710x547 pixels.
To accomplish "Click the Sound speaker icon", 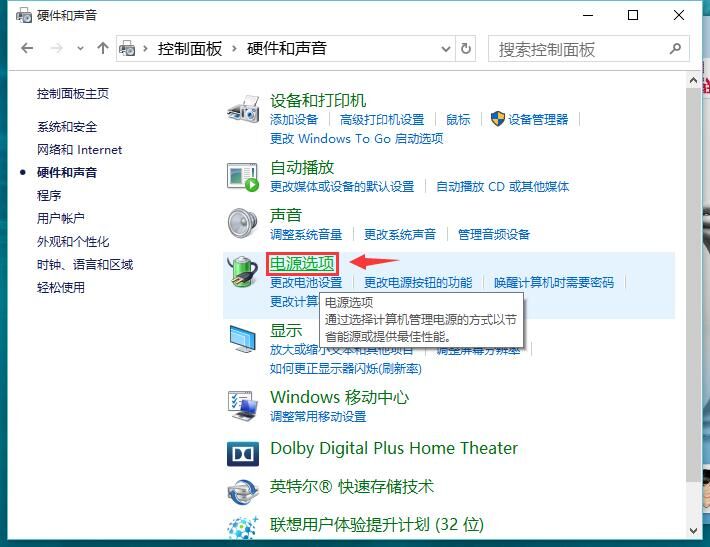I will tap(243, 223).
